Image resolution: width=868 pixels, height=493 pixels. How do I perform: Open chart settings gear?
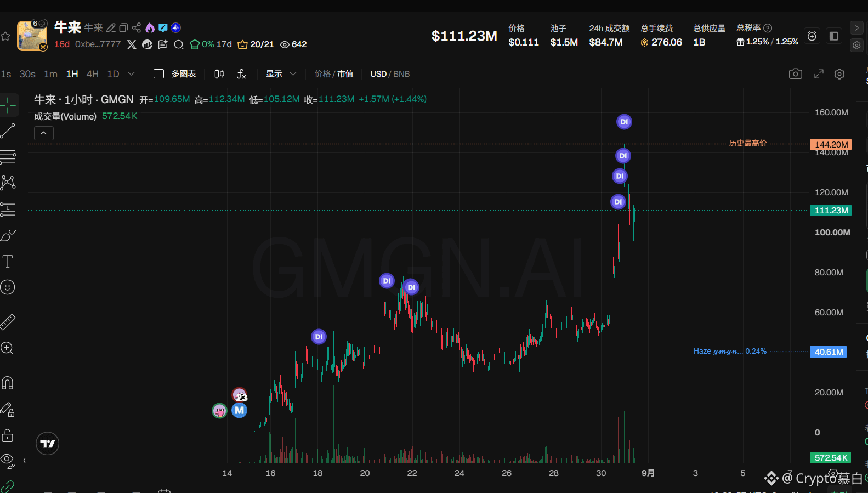point(839,74)
